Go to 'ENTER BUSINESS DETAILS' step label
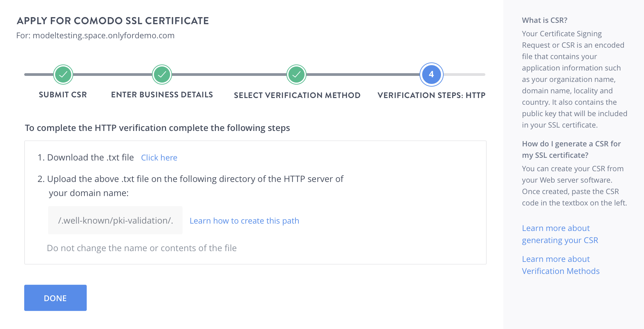644x329 pixels. click(162, 95)
